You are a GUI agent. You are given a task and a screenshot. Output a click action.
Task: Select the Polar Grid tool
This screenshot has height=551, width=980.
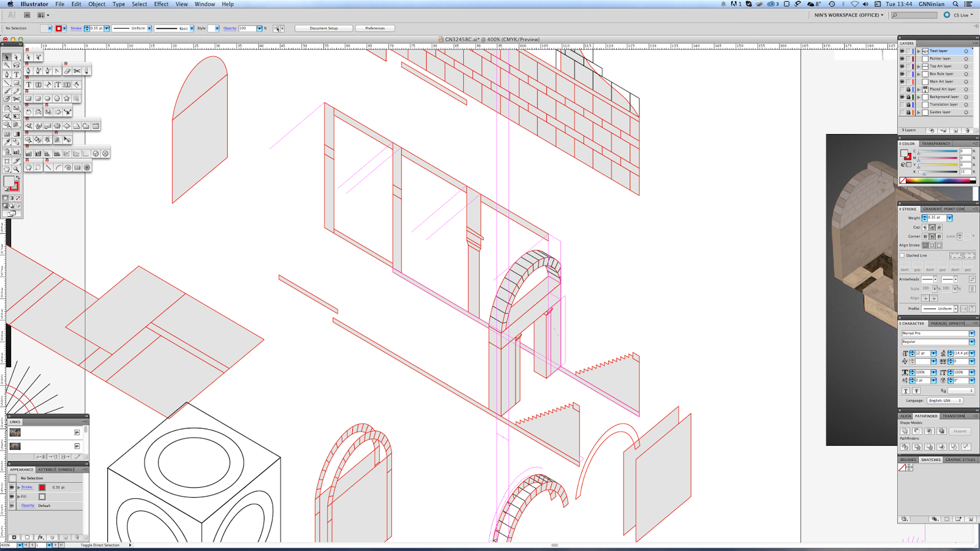tap(87, 168)
